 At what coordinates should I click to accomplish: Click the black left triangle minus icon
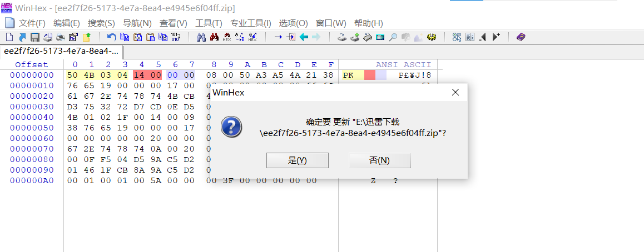tap(483, 37)
